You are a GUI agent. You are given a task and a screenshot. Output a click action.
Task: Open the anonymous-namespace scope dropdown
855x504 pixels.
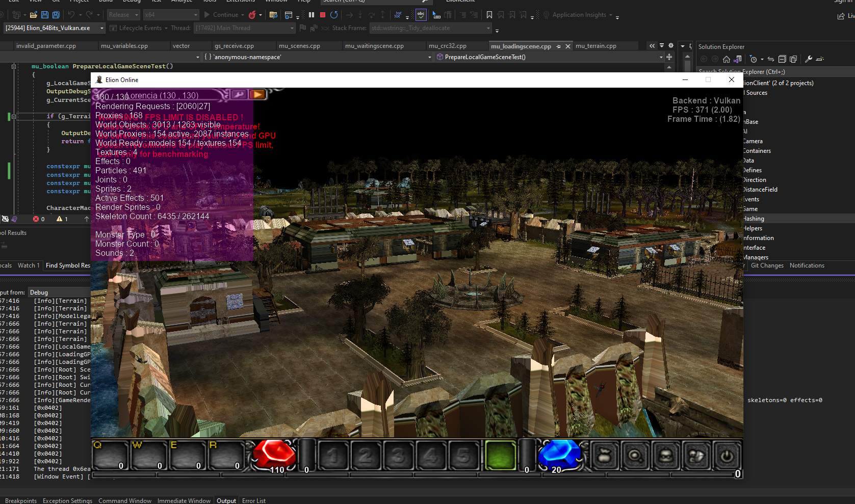tap(317, 57)
